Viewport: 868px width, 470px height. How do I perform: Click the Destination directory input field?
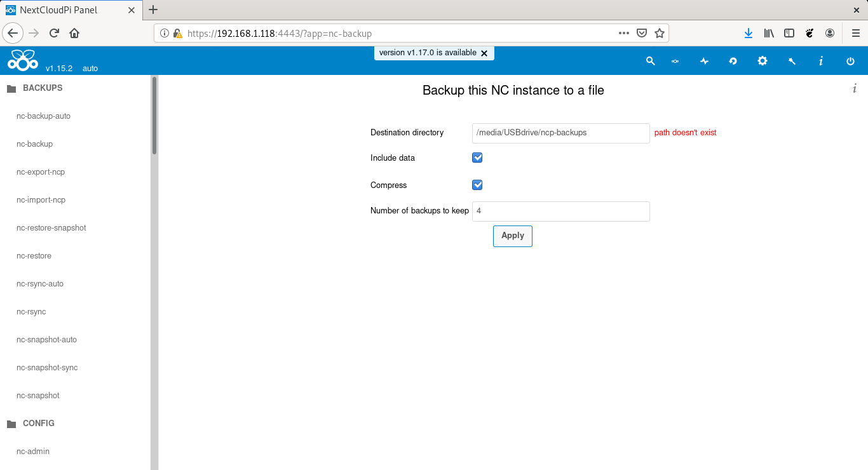561,133
